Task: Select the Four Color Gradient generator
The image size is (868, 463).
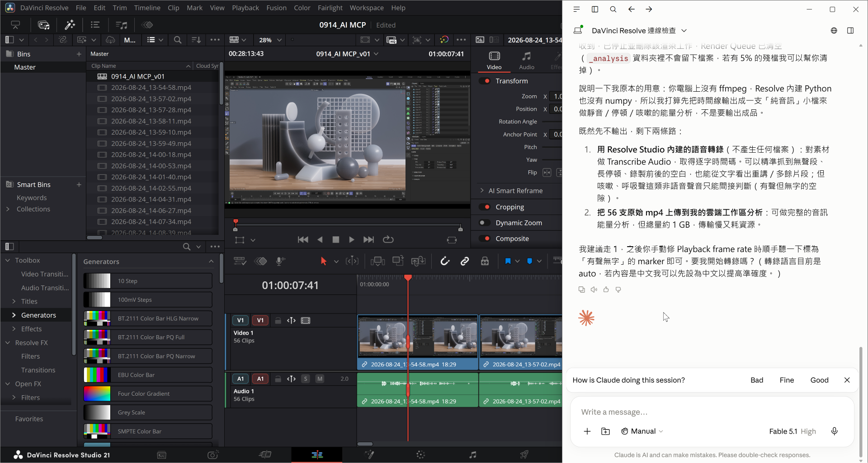Action: (x=148, y=393)
